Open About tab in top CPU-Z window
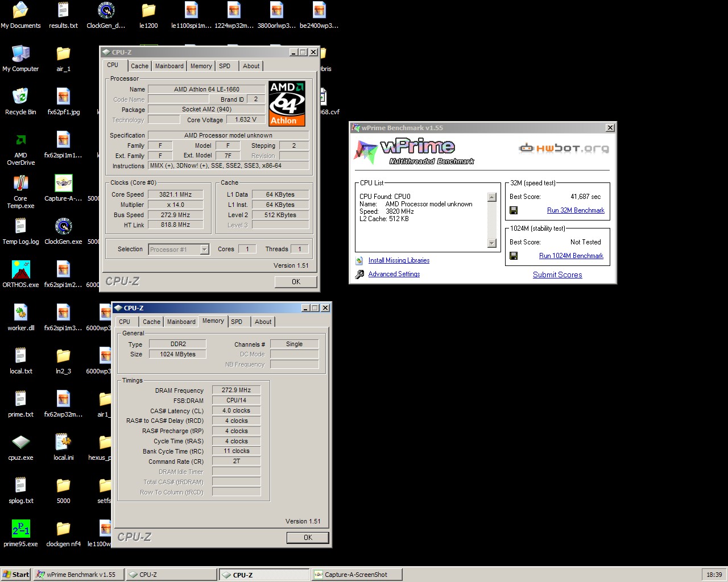Viewport: 728px width, 582px height. click(x=251, y=66)
